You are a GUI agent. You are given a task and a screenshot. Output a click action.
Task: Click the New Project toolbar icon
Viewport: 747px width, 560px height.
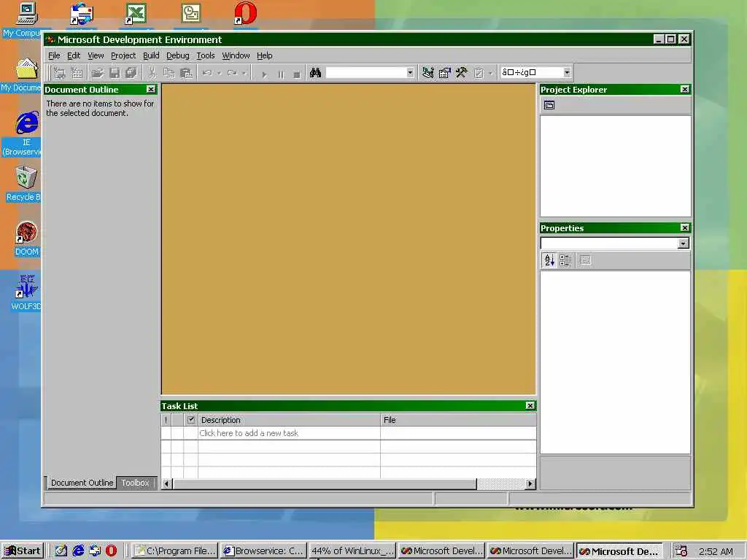60,73
